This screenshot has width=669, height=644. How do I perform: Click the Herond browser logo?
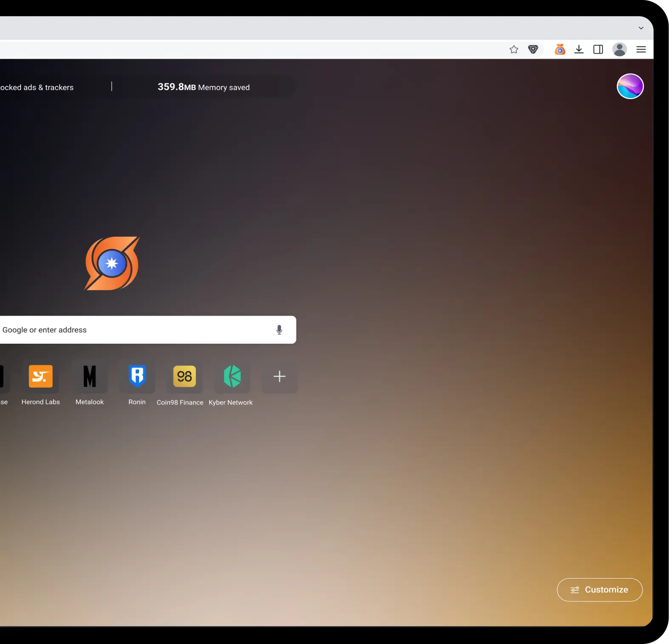point(112,263)
